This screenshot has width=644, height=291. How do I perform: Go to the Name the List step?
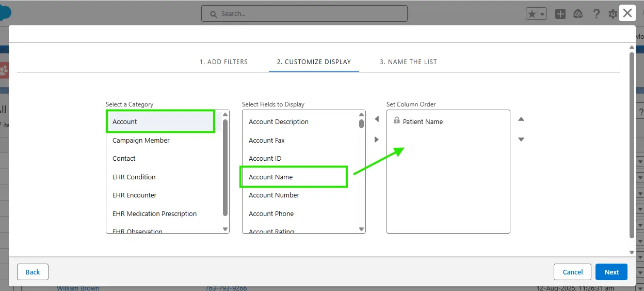pos(408,62)
